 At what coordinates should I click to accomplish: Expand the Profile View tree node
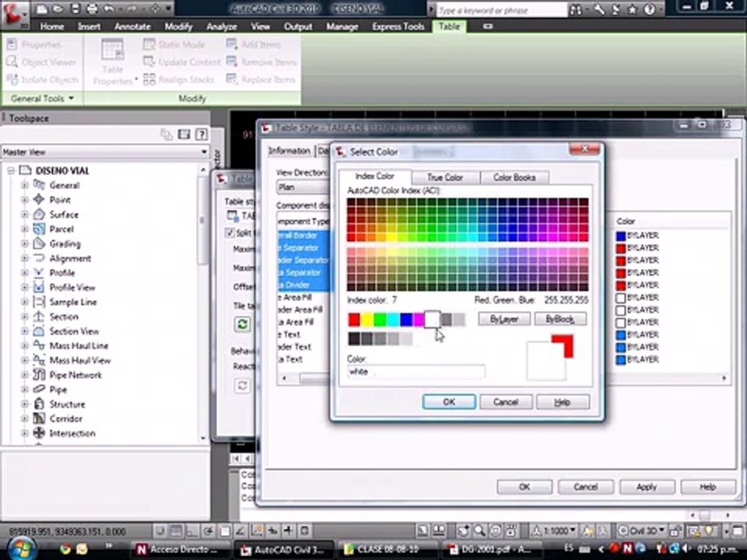(25, 288)
